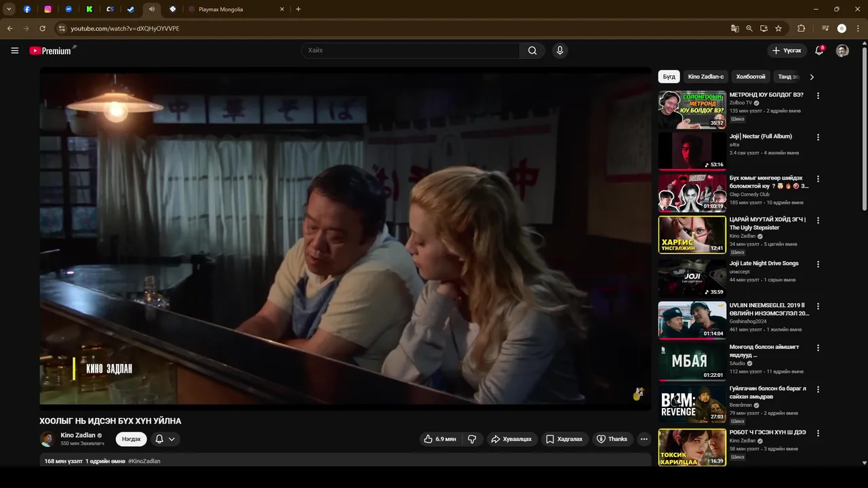This screenshot has width=868, height=488.
Task: Click the address bar URL
Action: click(x=125, y=28)
